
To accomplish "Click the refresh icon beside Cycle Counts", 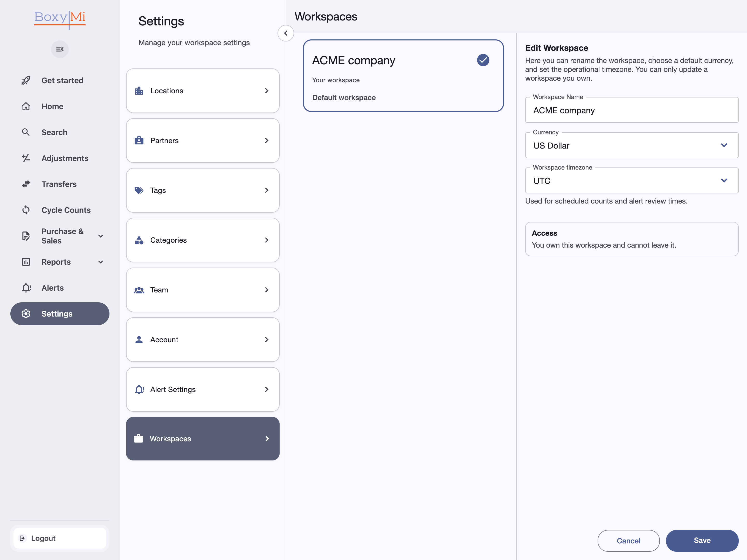I will 26,210.
